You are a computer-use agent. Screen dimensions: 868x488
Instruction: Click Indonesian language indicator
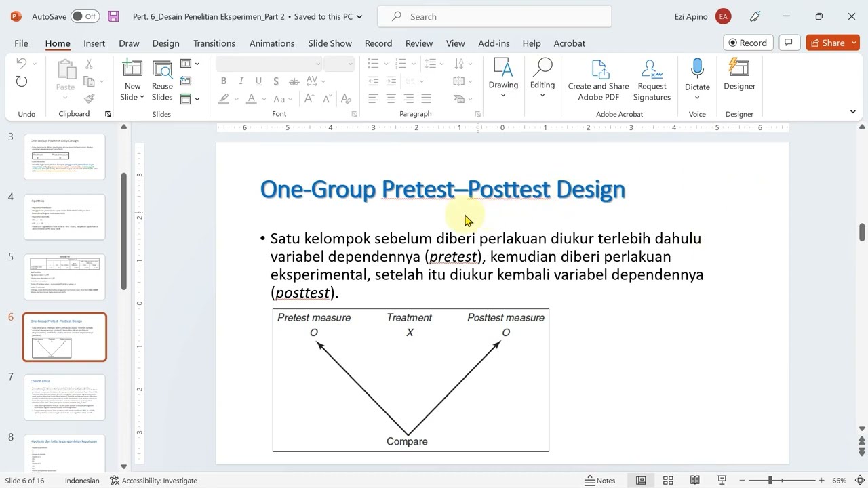(x=82, y=480)
